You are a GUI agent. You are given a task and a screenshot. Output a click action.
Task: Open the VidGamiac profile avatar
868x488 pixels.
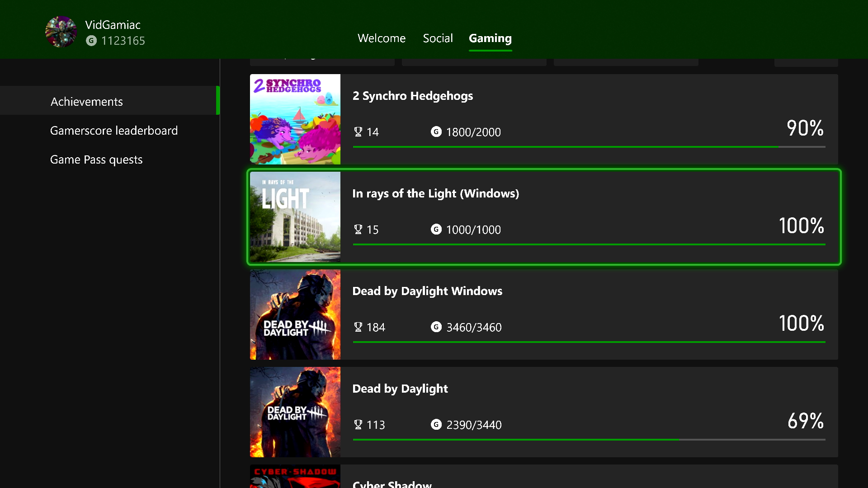coord(61,32)
